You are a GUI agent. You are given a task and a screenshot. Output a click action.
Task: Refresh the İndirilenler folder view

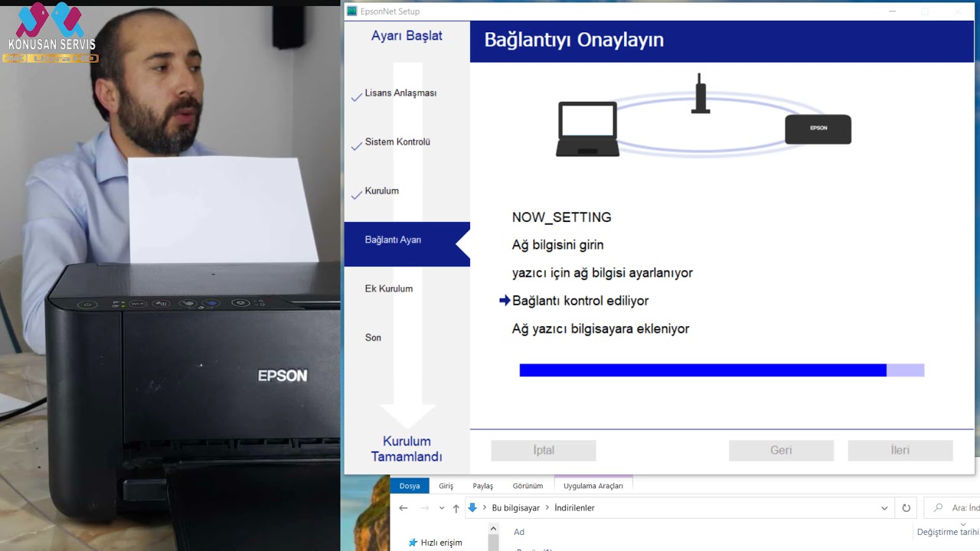906,508
